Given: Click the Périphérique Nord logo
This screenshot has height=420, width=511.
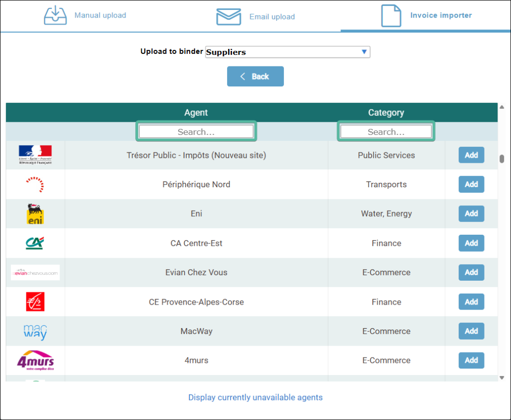Looking at the screenshot, I should pyautogui.click(x=35, y=184).
